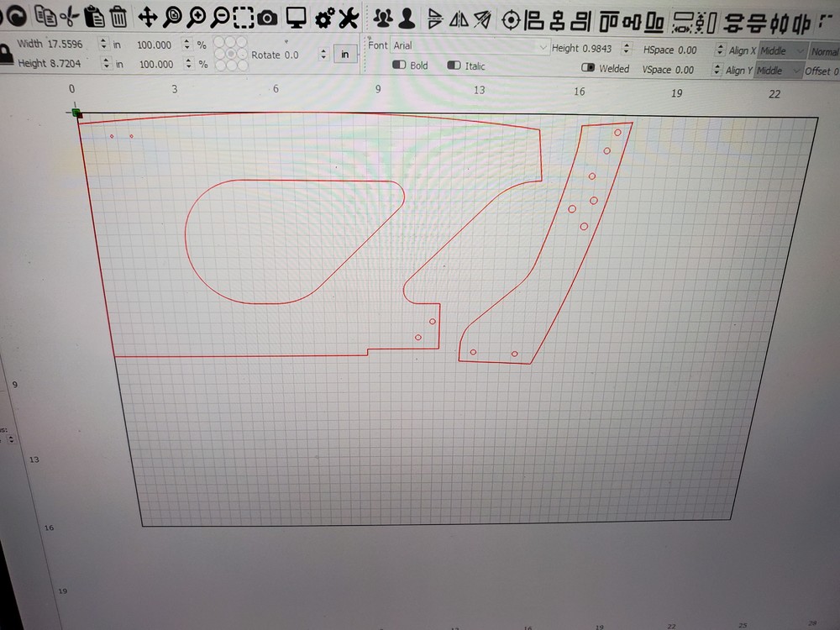Open the Font Arial dropdown
The image size is (840, 630).
(x=470, y=46)
